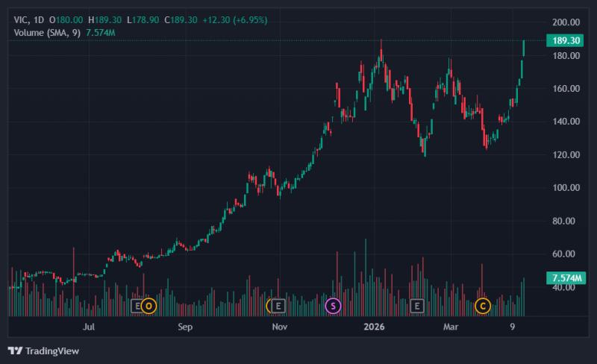Click the green 189.30 current price tag
597x364 pixels.
coord(565,40)
